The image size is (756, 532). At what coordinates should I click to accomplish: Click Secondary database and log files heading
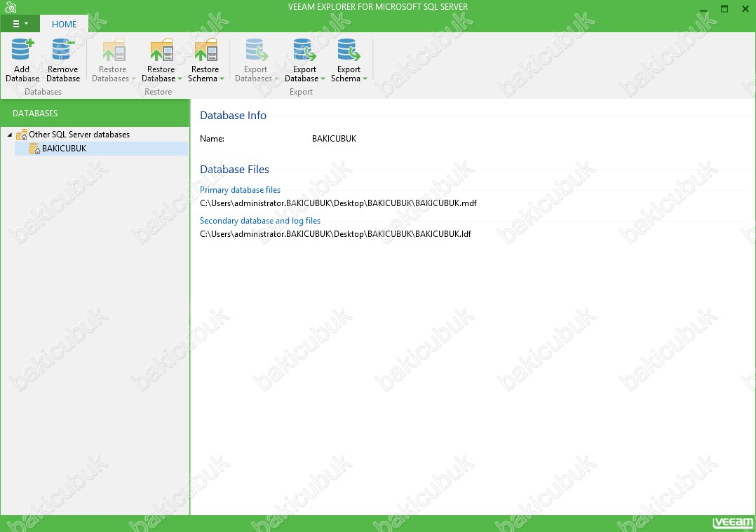click(260, 221)
